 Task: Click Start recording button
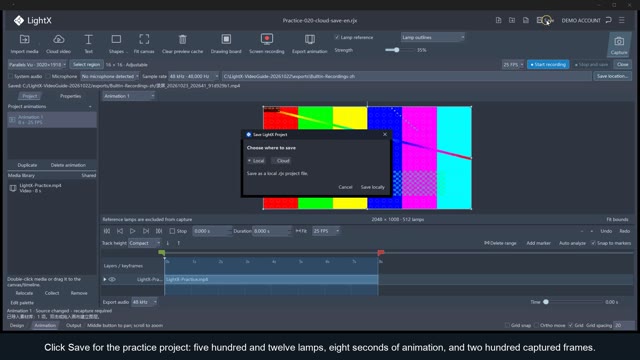[548, 64]
